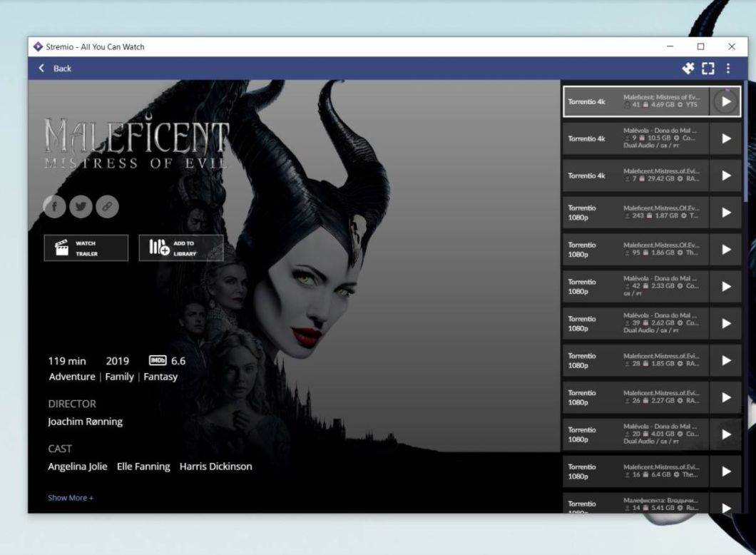The width and height of the screenshot is (756, 555).
Task: Minimize the Stremio window
Action: click(670, 47)
